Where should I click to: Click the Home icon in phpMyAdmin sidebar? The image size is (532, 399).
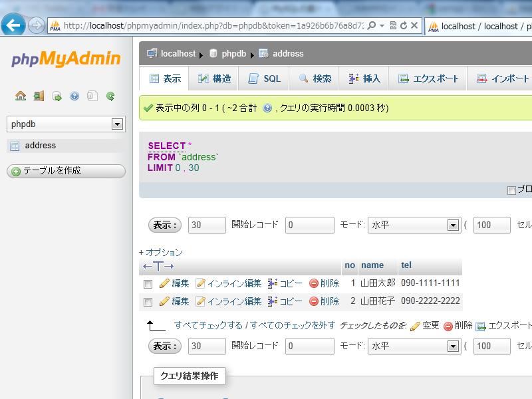pos(21,96)
